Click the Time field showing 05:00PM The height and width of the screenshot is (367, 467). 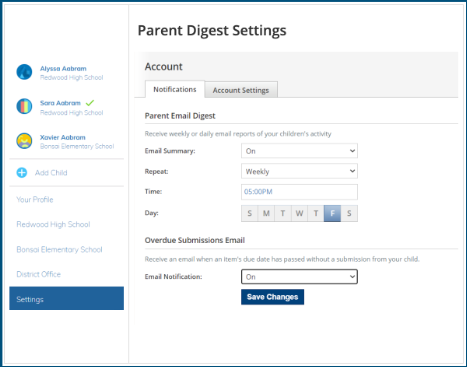coord(299,192)
